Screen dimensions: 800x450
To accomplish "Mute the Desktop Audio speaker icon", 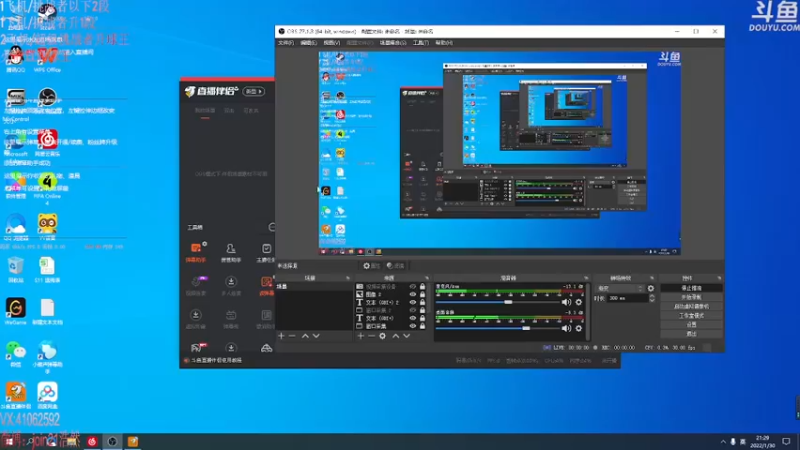I will tap(566, 328).
